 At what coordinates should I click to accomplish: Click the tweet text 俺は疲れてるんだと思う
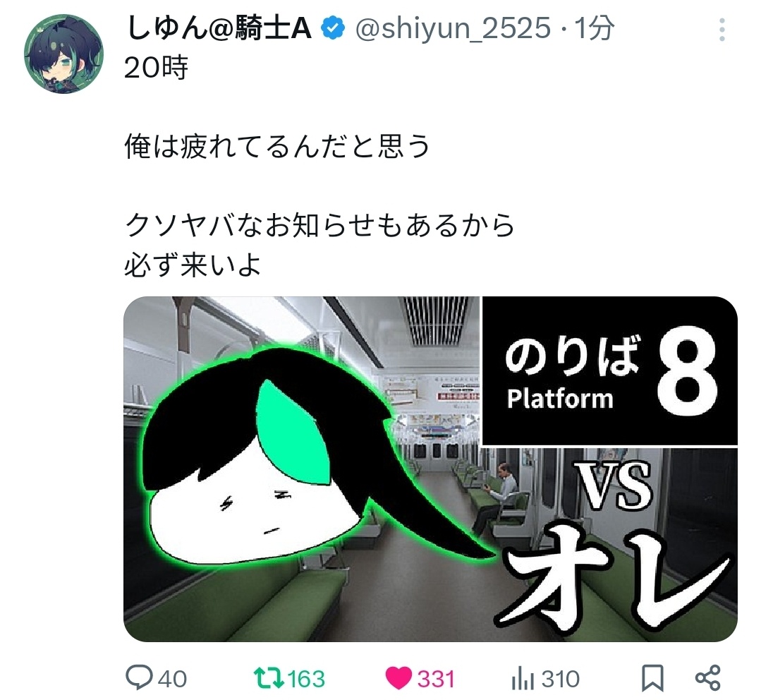[277, 146]
